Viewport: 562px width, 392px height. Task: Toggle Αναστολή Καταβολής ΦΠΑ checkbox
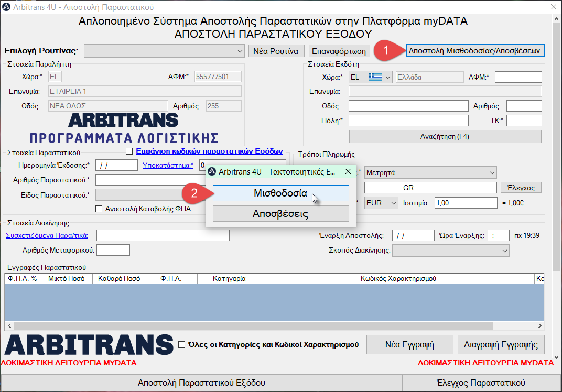point(99,209)
